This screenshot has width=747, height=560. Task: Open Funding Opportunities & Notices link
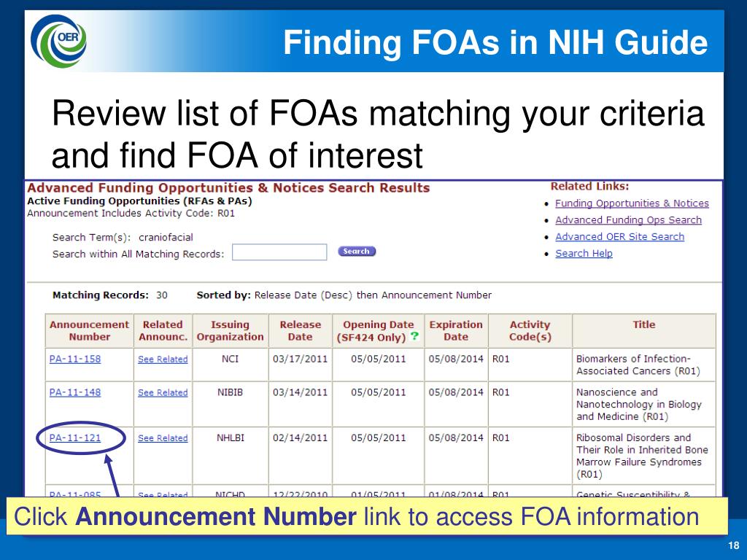coord(632,203)
